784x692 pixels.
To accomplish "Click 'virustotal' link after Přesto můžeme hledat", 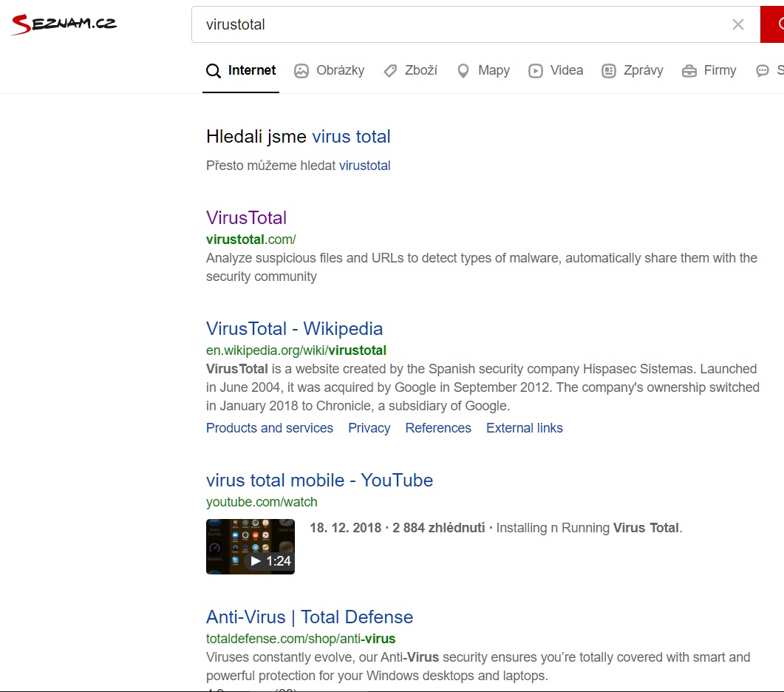I will [364, 166].
